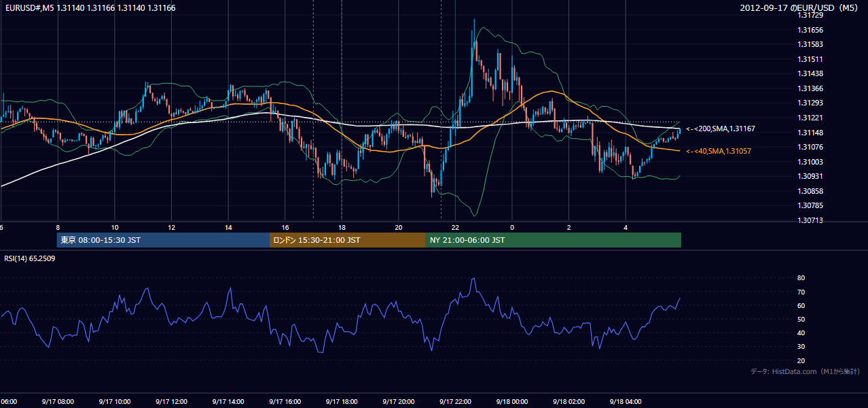
Task: Click price axis value 1.31293
Action: point(810,103)
